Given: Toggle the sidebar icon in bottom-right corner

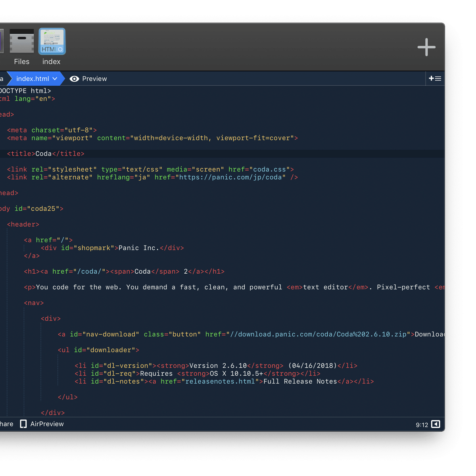Looking at the screenshot, I should click(436, 424).
